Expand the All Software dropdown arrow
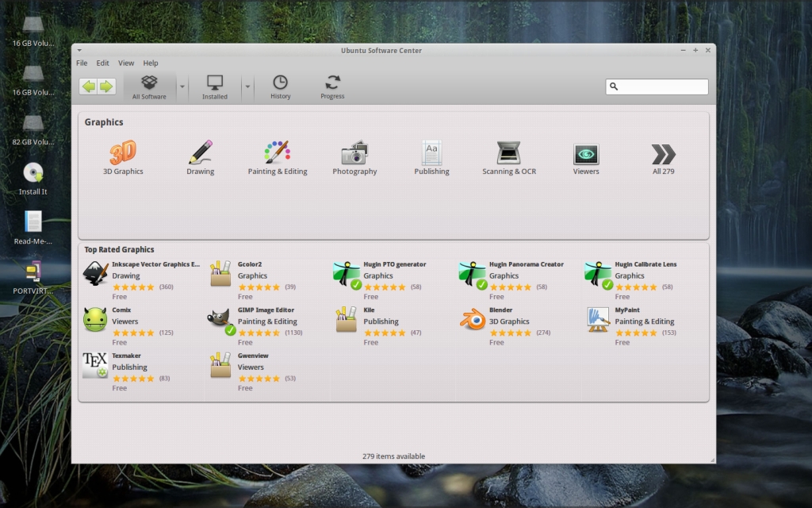The width and height of the screenshot is (812, 508). 182,87
